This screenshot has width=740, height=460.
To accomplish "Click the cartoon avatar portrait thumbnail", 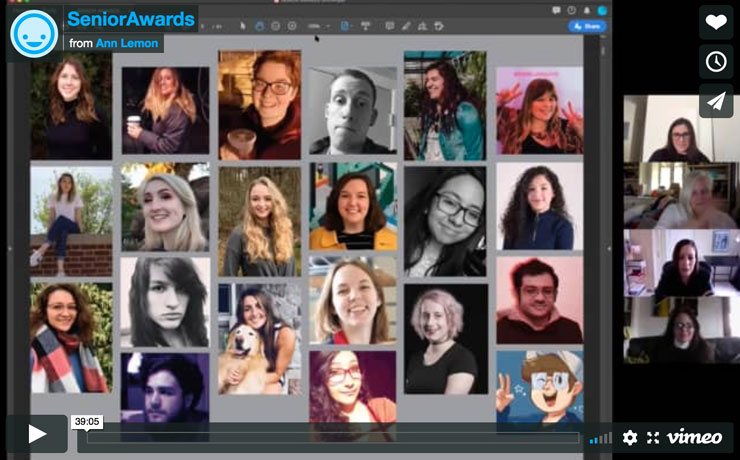I will click(x=538, y=385).
